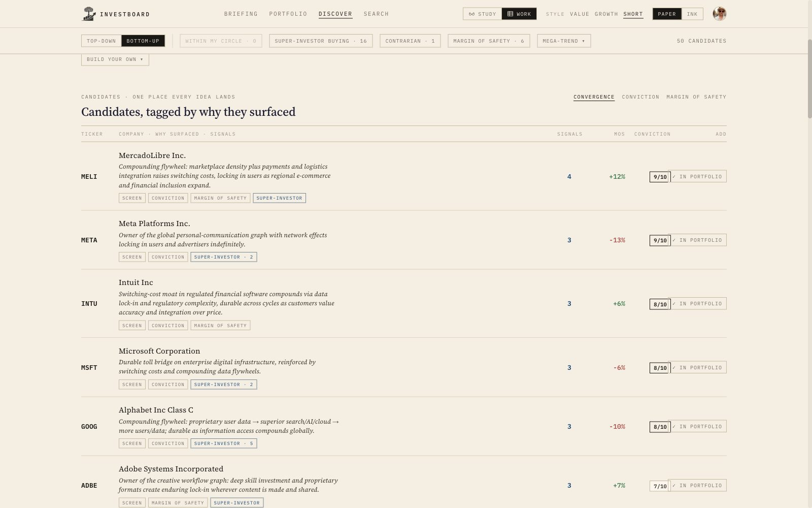Sort candidates by Convergence
Viewport: 812px width, 508px height.
(x=594, y=97)
